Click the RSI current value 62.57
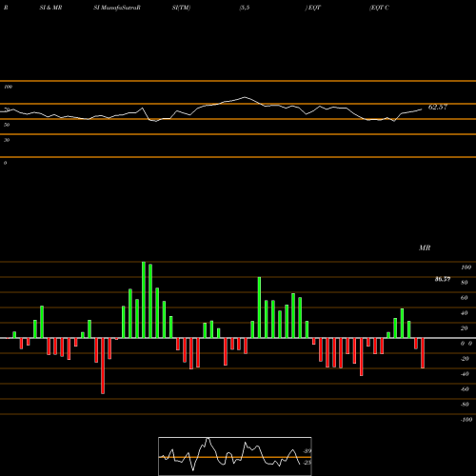The width and height of the screenshot is (476, 476). [x=438, y=107]
